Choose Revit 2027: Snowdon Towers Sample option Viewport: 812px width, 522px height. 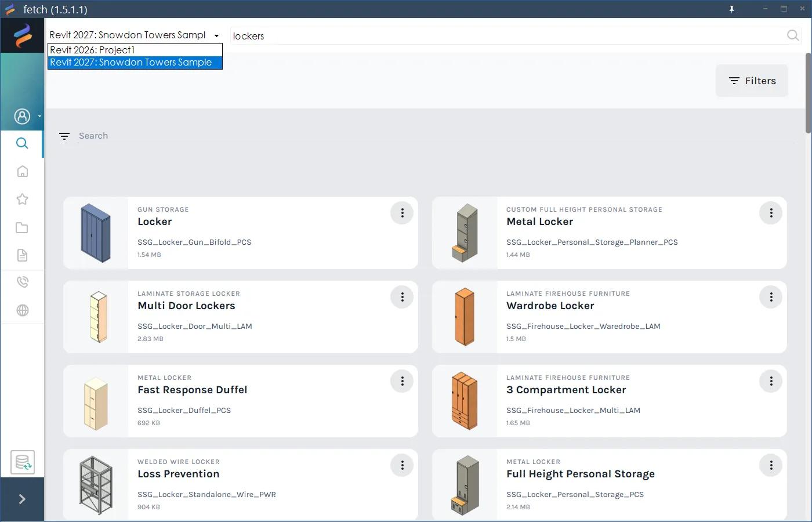pyautogui.click(x=135, y=62)
